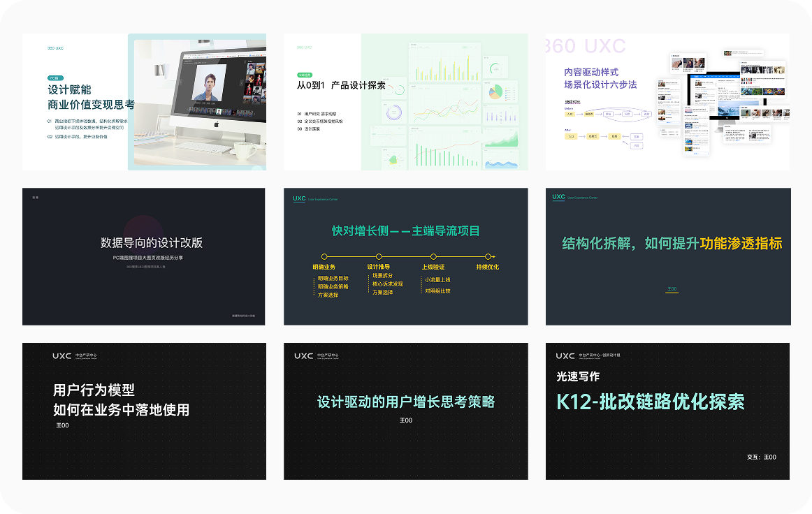Click the underlined 王00 on 结构化拆解 slide

pos(672,289)
